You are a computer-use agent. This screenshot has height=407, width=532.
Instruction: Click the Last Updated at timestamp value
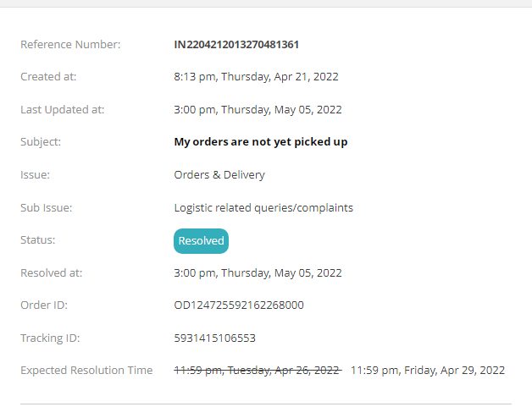tap(258, 110)
